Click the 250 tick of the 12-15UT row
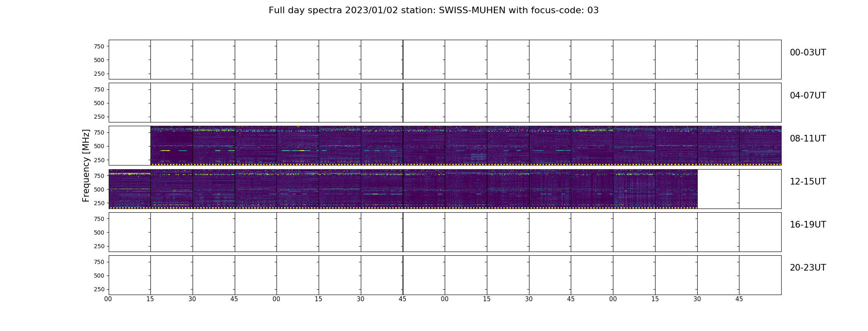The width and height of the screenshot is (868, 331). coord(99,203)
